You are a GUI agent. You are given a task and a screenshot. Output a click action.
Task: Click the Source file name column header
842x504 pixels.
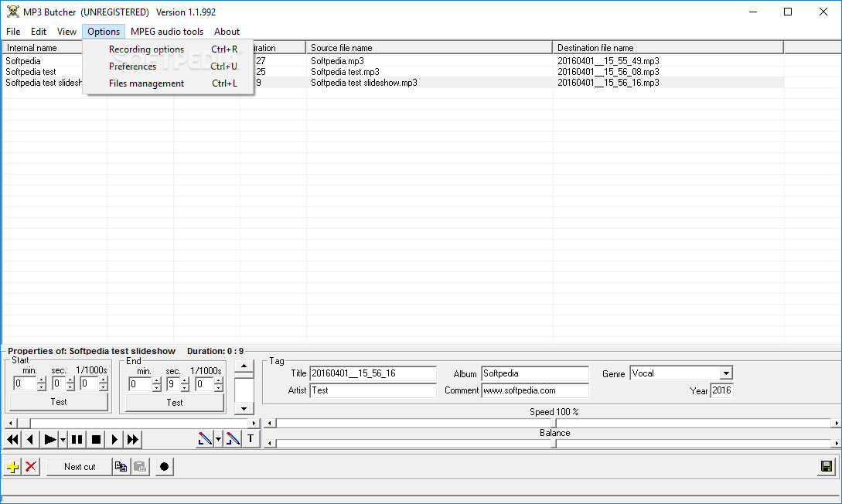coord(429,48)
